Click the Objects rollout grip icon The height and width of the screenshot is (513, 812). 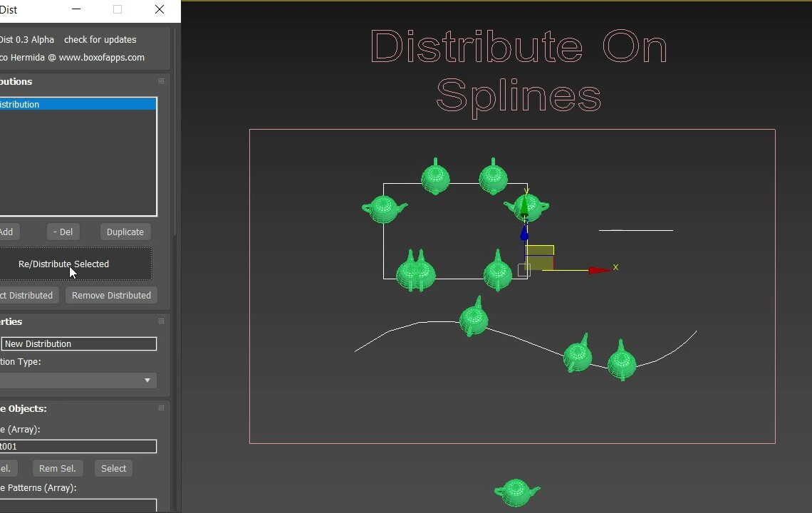point(161,408)
